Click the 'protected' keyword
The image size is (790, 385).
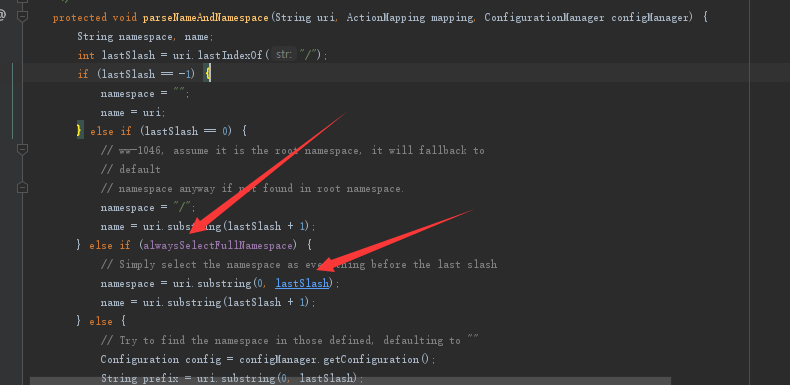80,18
